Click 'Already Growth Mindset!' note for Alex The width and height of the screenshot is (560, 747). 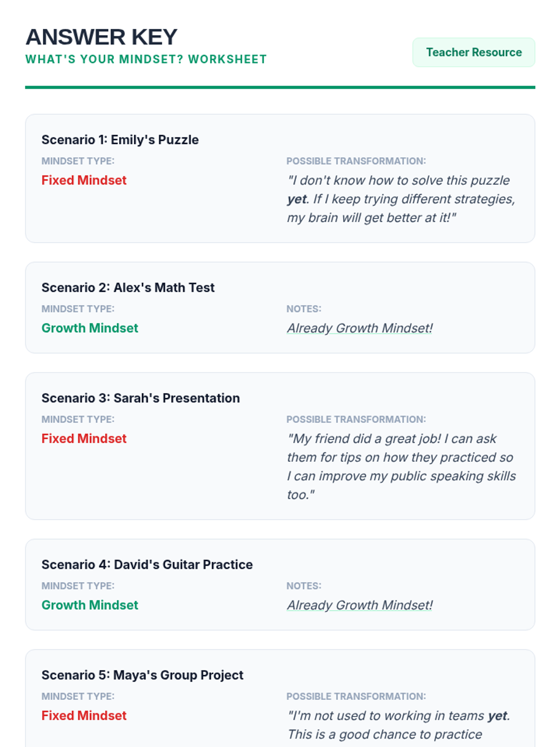(x=359, y=328)
